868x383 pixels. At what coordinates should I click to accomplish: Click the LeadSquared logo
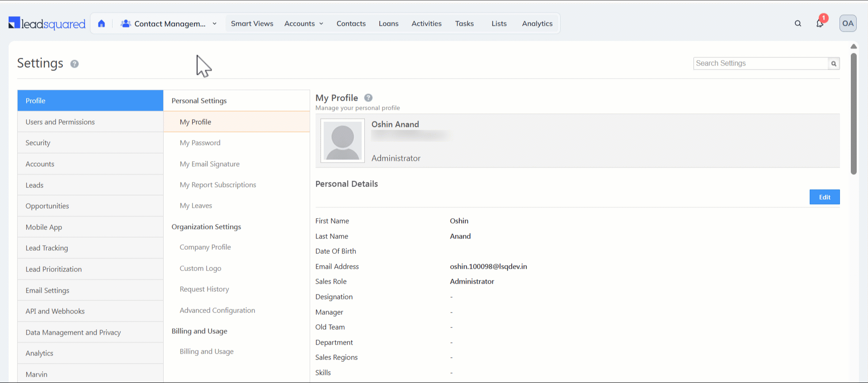point(47,23)
